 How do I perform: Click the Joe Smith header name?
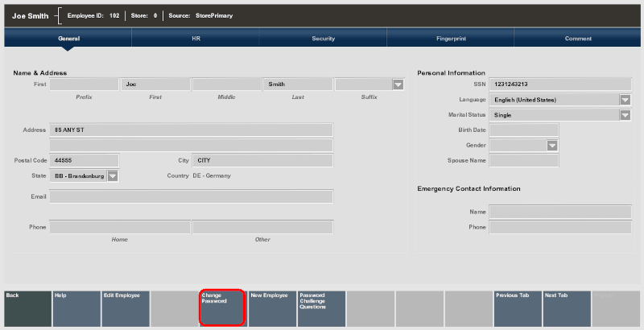coord(31,16)
